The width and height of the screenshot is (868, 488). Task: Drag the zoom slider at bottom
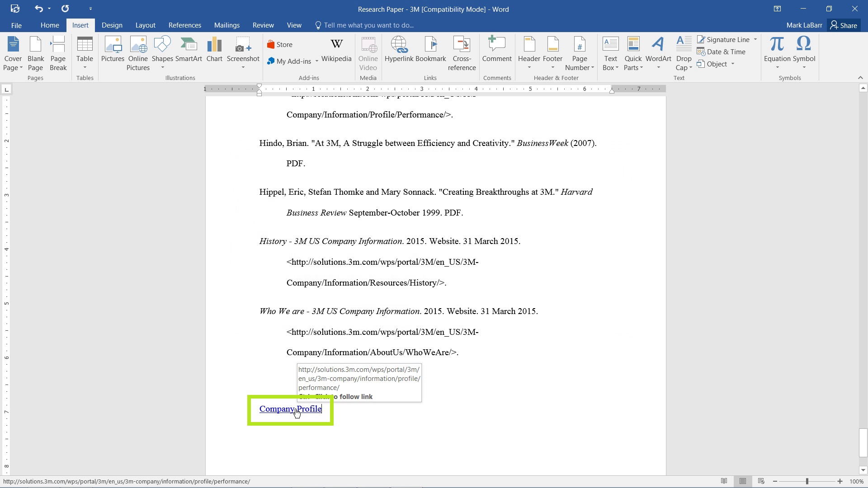[809, 481]
